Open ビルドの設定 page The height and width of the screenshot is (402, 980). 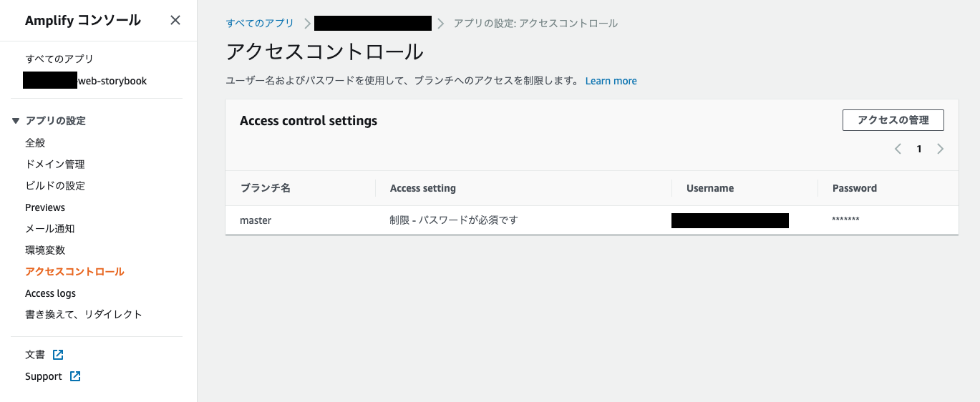55,186
